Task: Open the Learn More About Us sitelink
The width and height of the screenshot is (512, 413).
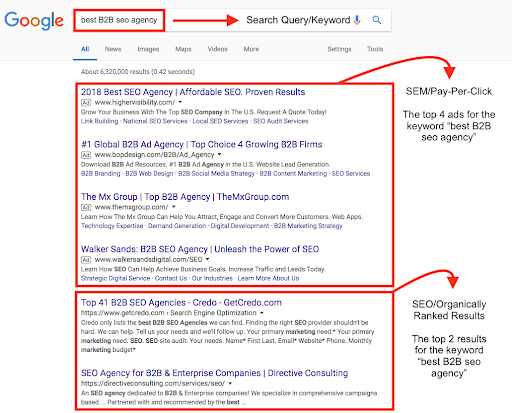Action: pyautogui.click(x=268, y=278)
